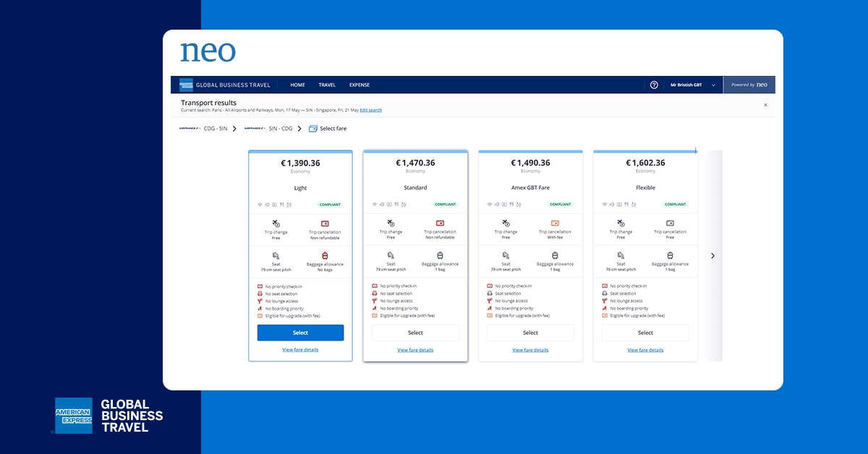Click the American Express logo in navbar
This screenshot has height=454, width=868.
pos(186,85)
